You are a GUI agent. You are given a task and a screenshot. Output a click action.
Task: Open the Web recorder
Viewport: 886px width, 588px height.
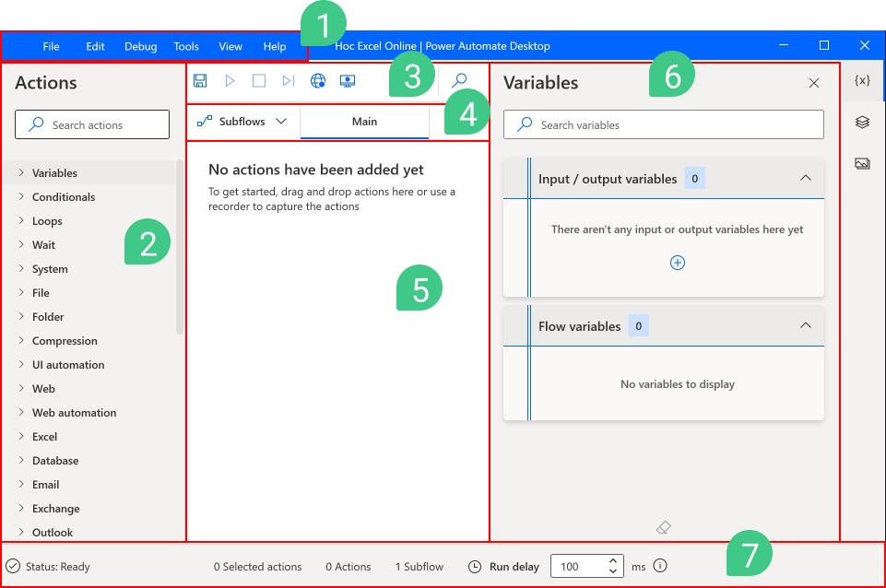point(318,80)
